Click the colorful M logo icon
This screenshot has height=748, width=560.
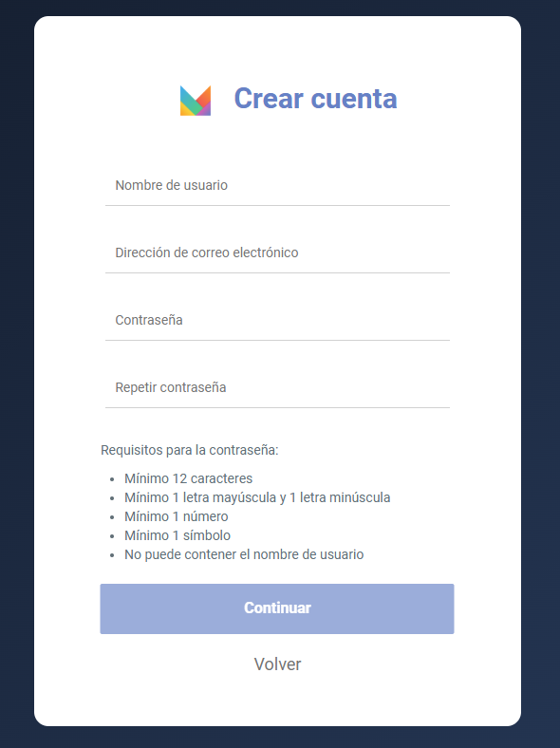tap(196, 101)
